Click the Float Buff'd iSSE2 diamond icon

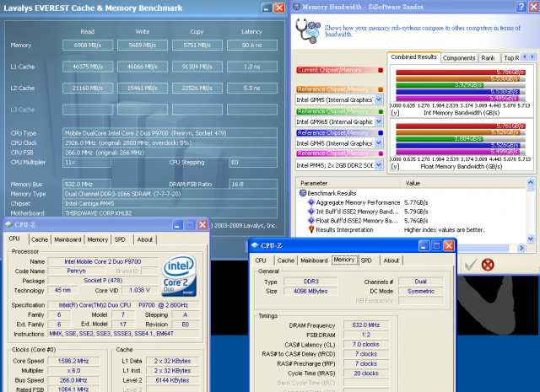pyautogui.click(x=311, y=221)
